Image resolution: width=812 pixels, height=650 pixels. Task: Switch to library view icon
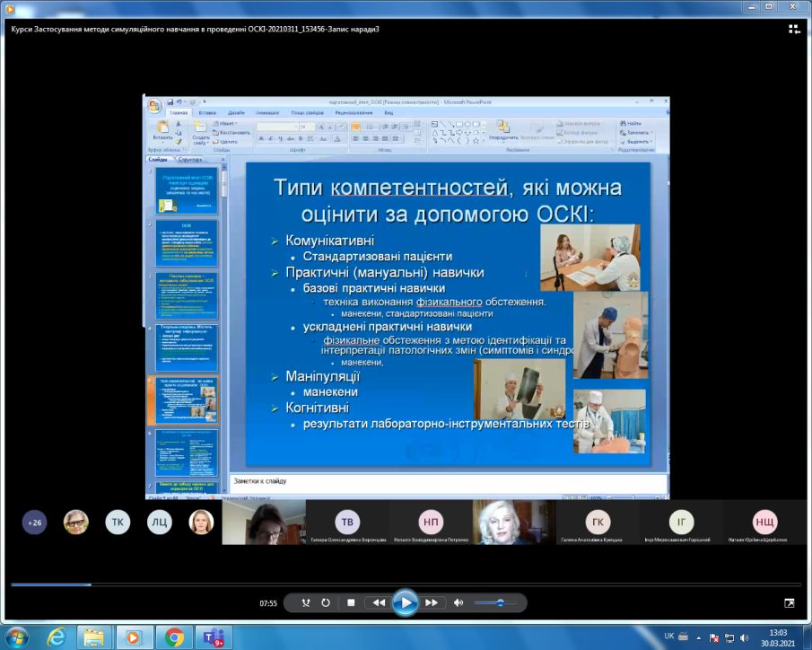tap(794, 29)
